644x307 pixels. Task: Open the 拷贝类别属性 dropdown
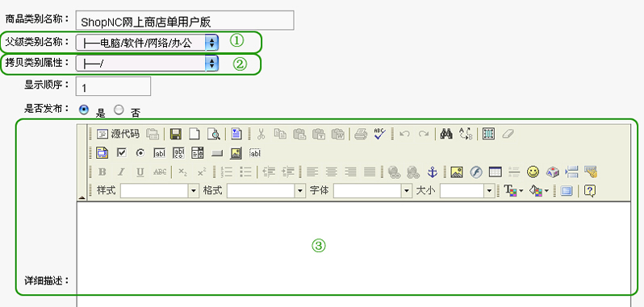147,63
